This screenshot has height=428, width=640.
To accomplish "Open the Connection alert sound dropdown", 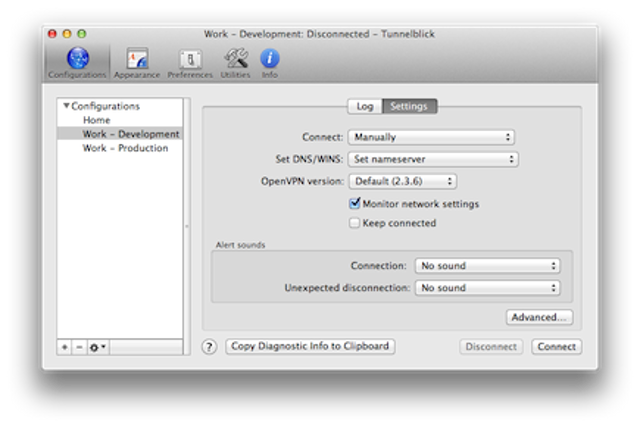I will point(487,266).
